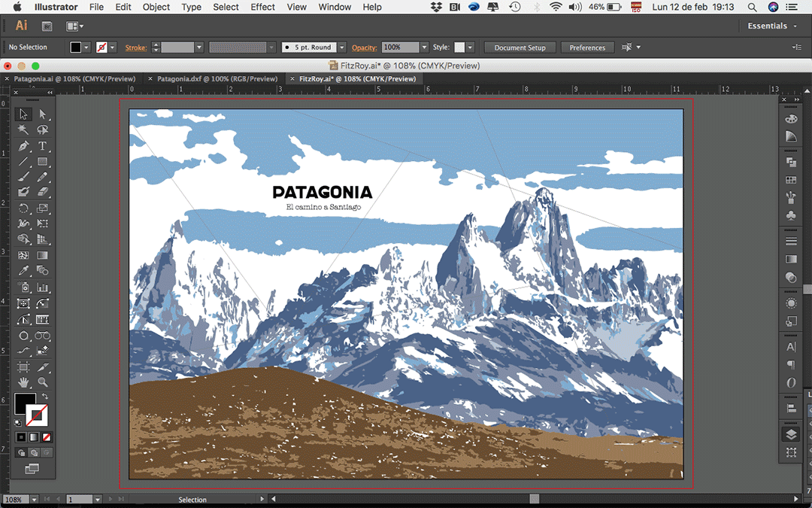Enable Draw Inside mode

(47, 452)
